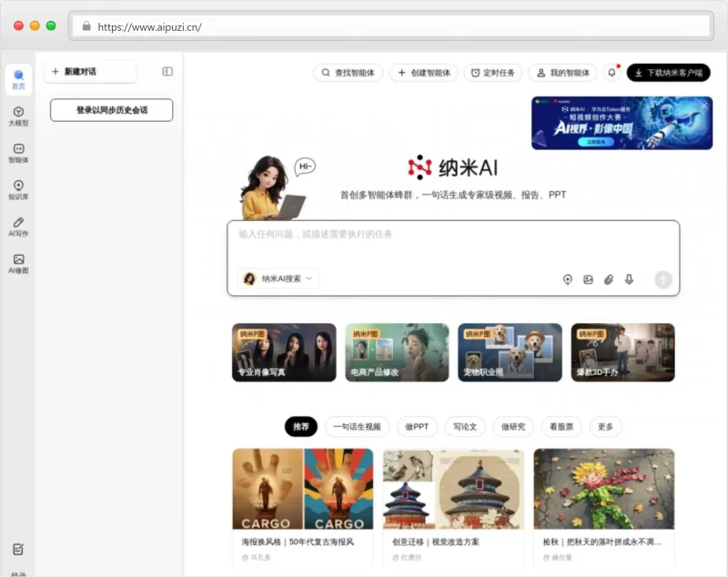Click 下载纳米客户端 button
The height and width of the screenshot is (577, 728).
668,73
